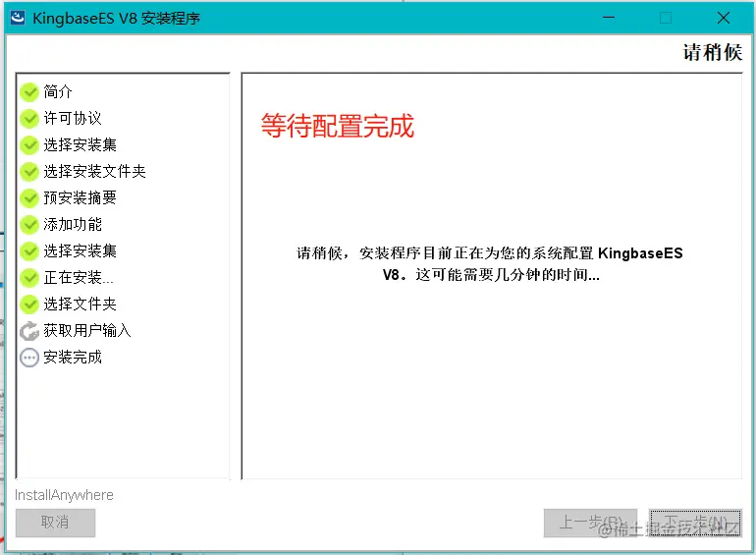Select the 获取用户输入 step label

click(x=87, y=330)
